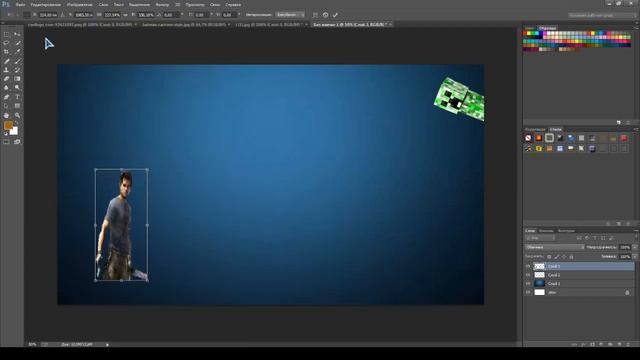This screenshot has width=640, height=360.
Task: Select the Eyedropper tool
Action: click(17, 52)
